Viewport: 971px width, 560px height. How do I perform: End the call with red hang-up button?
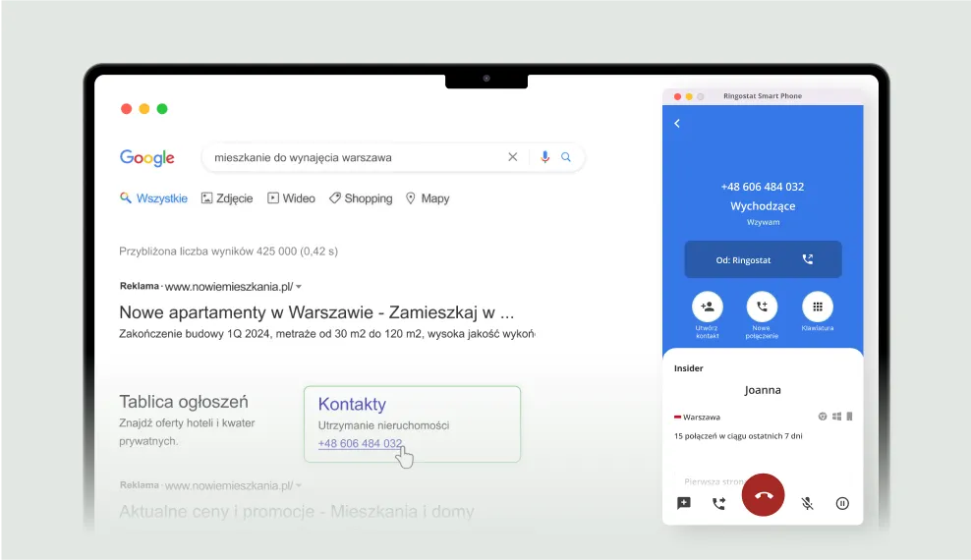click(x=764, y=495)
